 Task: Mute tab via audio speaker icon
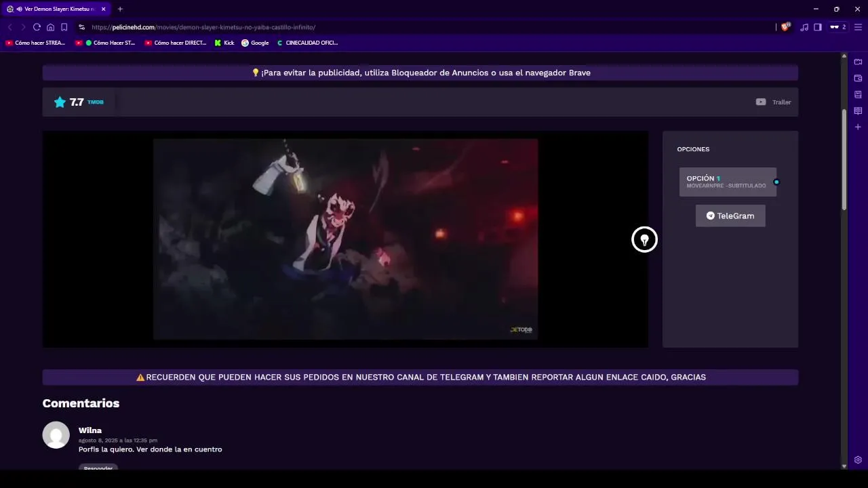pos(19,9)
